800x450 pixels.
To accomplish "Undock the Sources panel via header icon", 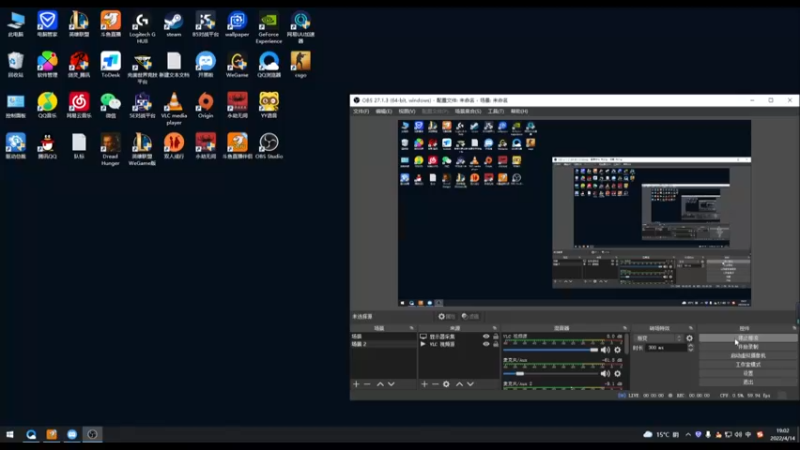I will (x=494, y=328).
